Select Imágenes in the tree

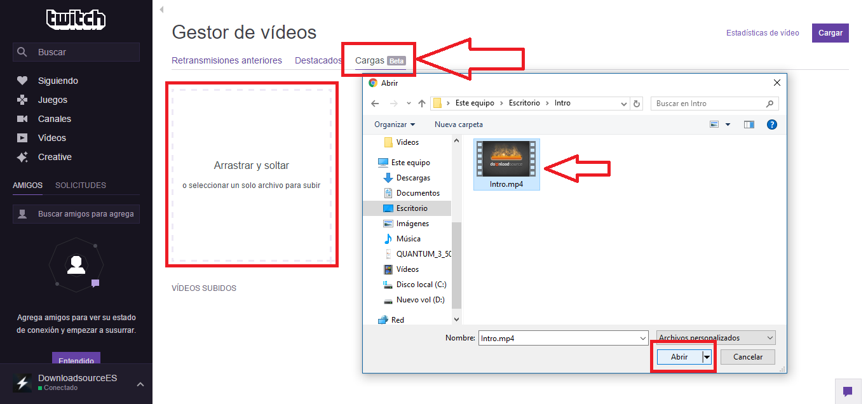point(407,224)
